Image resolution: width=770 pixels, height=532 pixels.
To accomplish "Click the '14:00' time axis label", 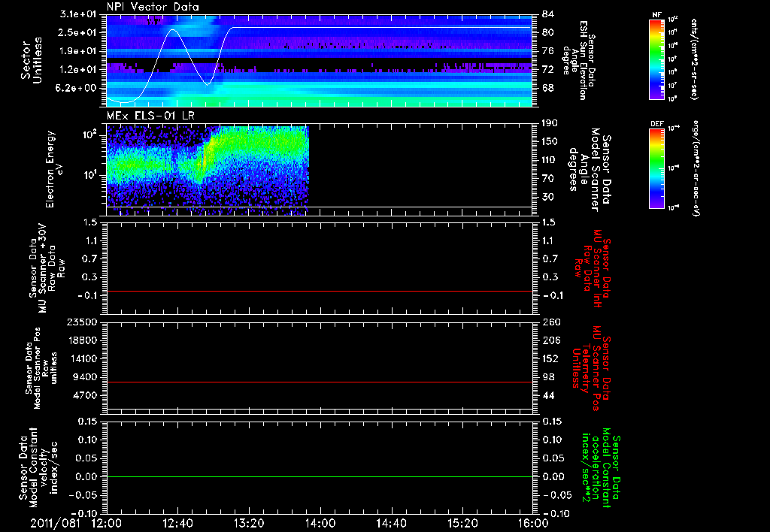I will (x=320, y=523).
